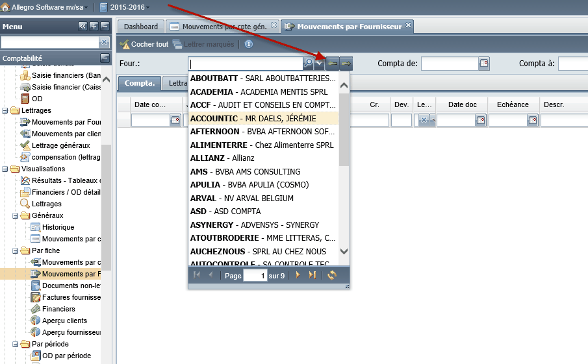This screenshot has width=588, height=364.
Task: Select the Compta. sub-tab
Action: (x=140, y=83)
